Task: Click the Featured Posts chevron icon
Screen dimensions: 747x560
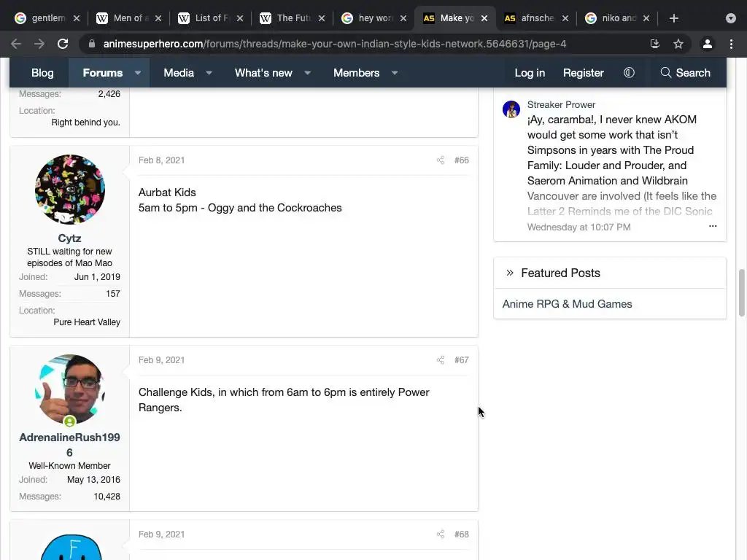Action: point(510,273)
